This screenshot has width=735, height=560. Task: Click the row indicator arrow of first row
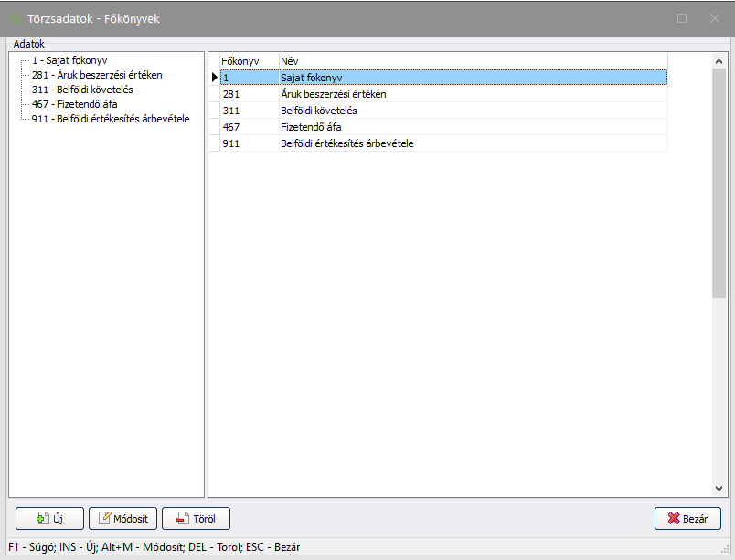click(215, 78)
